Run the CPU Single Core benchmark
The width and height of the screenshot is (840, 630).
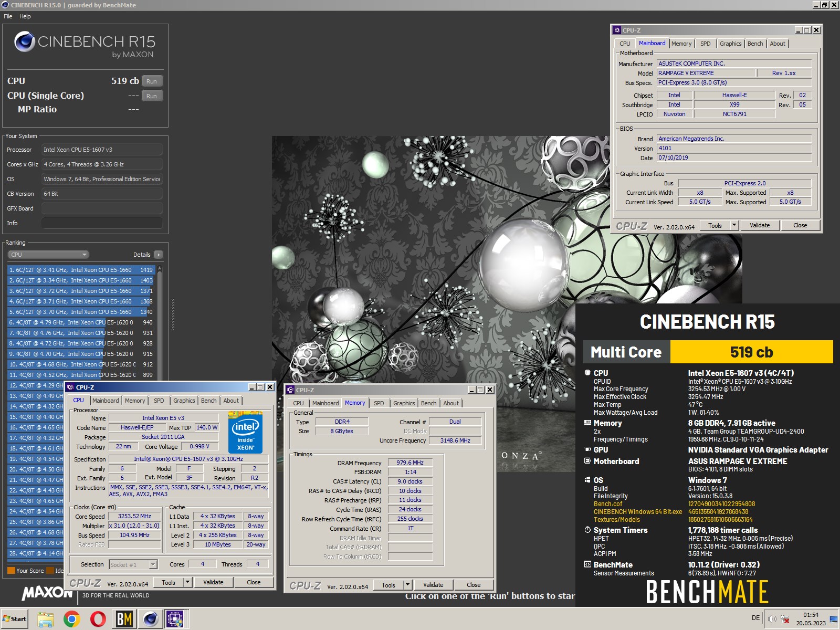click(x=152, y=96)
